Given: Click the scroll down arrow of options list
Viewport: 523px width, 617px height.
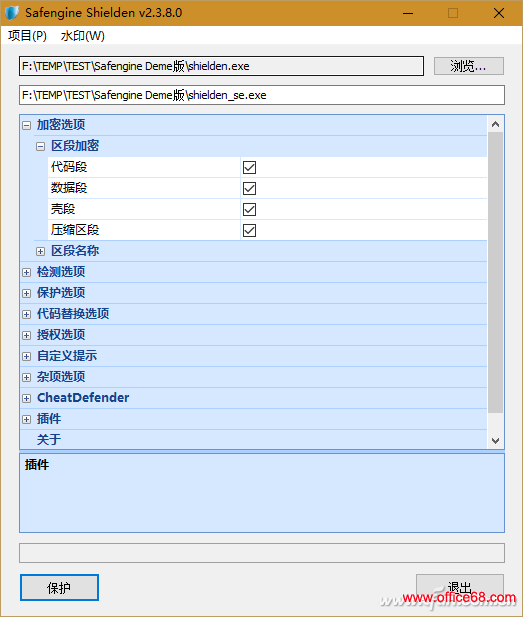Looking at the screenshot, I should tap(495, 441).
